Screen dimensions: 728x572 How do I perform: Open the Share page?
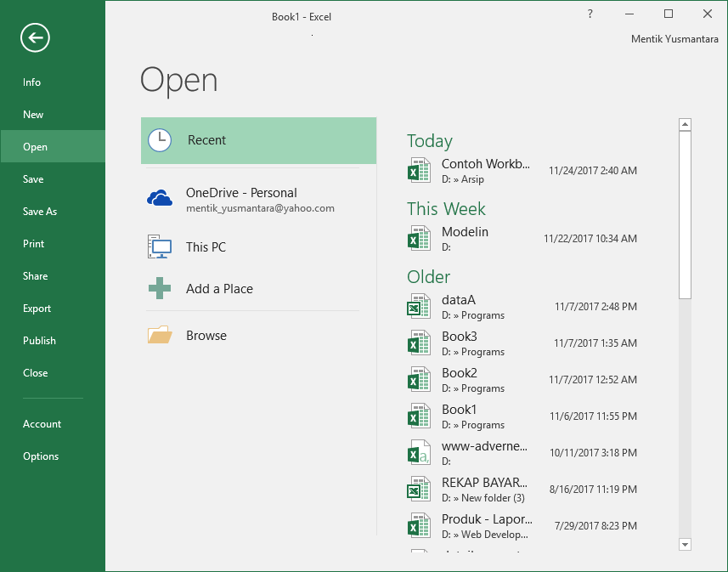53,275
